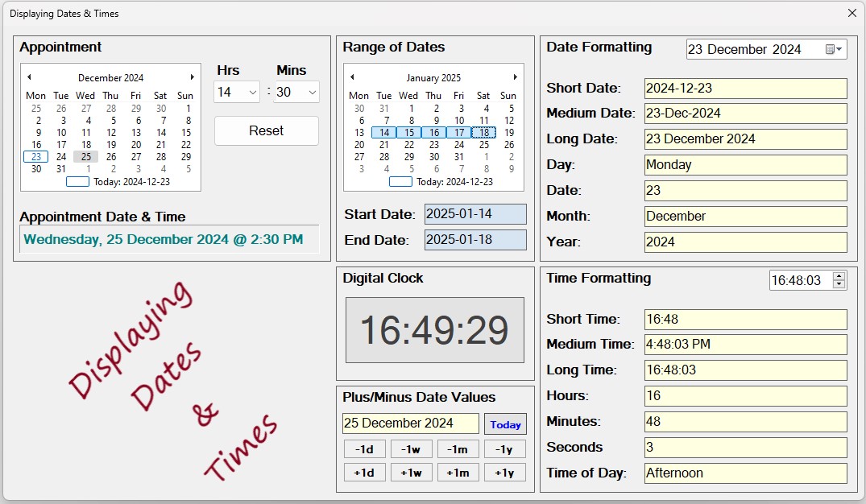
Task: Close the Displaying Dates & Times window
Action: (852, 13)
